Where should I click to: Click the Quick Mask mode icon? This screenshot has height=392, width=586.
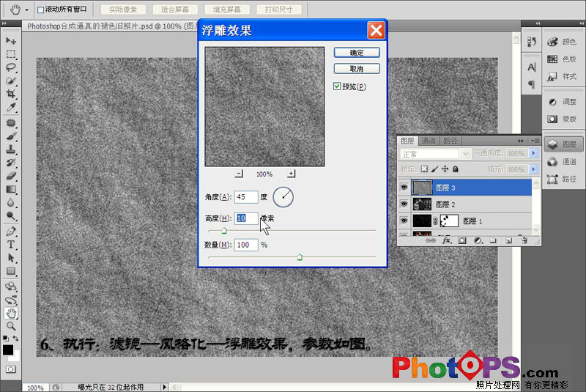pyautogui.click(x=11, y=369)
